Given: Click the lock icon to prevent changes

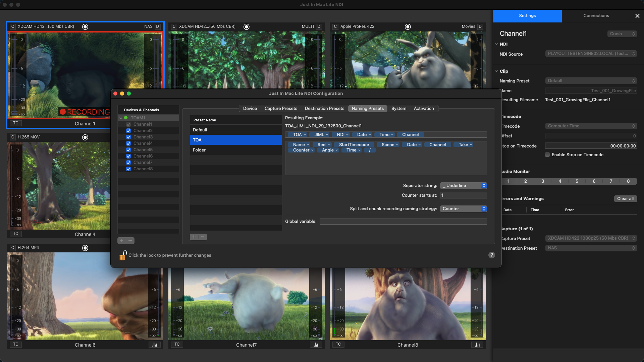Looking at the screenshot, I should [123, 255].
